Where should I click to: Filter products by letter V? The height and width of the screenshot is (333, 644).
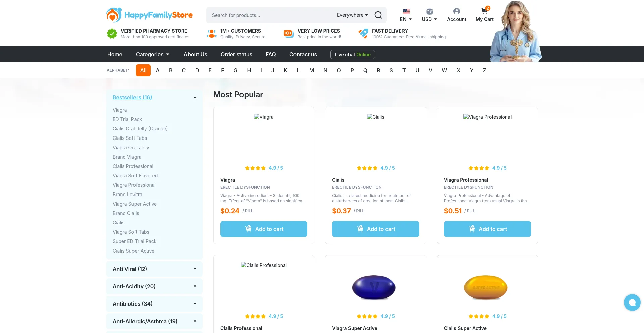(430, 70)
